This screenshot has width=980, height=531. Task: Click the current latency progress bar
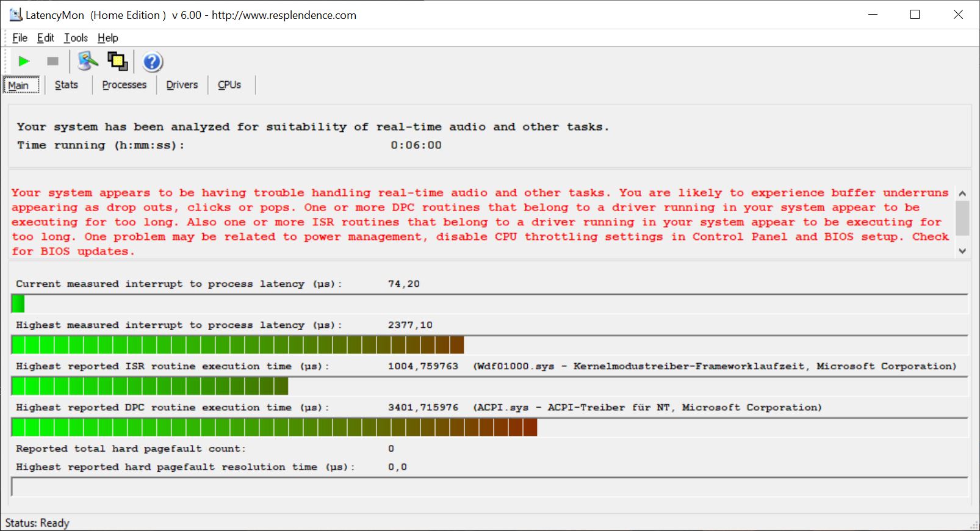point(489,303)
